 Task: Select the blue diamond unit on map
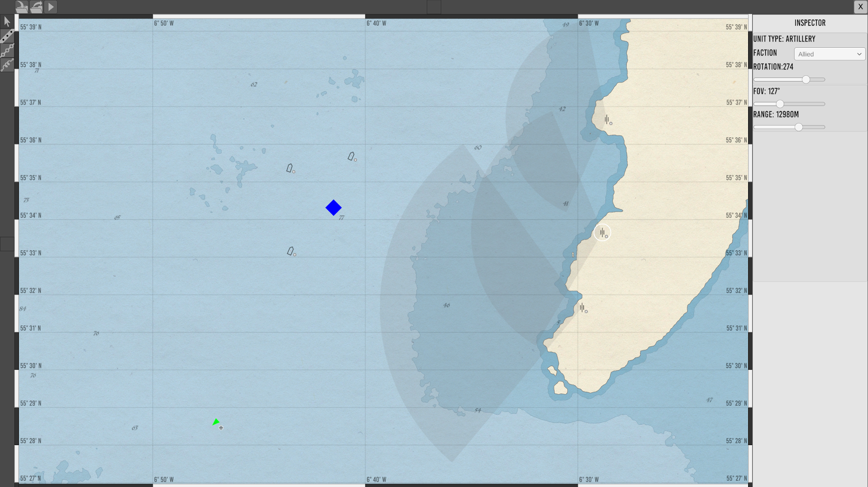(333, 207)
